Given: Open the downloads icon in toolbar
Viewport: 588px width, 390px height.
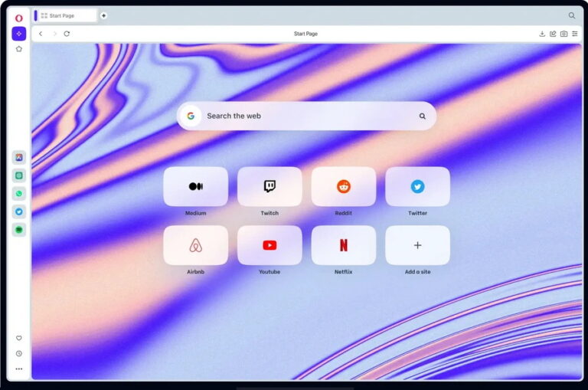Looking at the screenshot, I should [x=542, y=34].
